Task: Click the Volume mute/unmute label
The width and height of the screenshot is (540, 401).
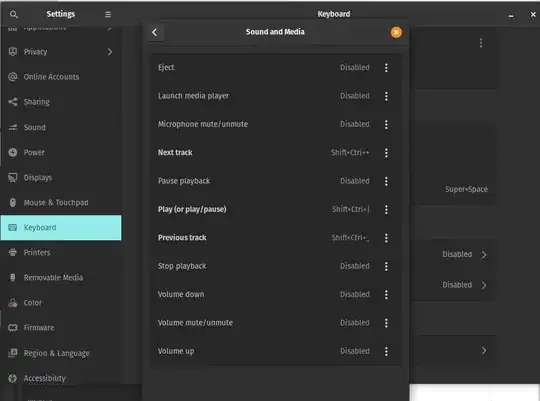Action: click(x=195, y=323)
